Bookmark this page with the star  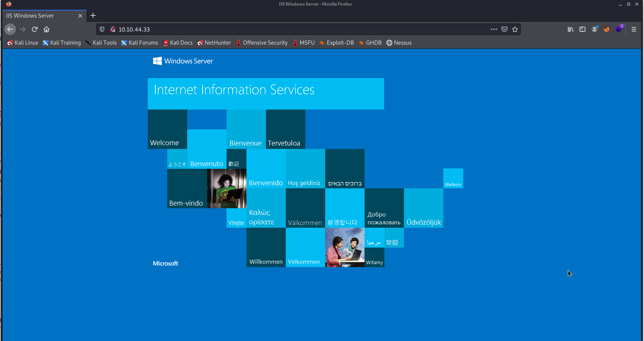tap(515, 29)
